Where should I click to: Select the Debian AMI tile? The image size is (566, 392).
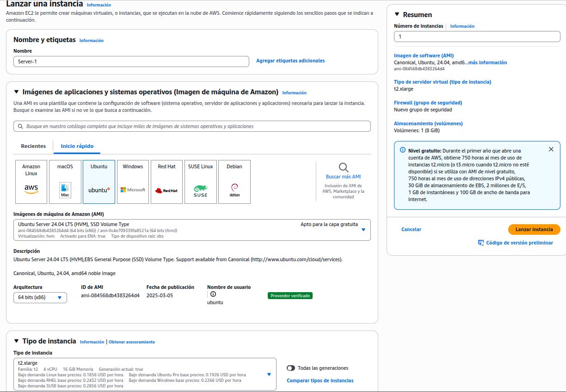[234, 182]
